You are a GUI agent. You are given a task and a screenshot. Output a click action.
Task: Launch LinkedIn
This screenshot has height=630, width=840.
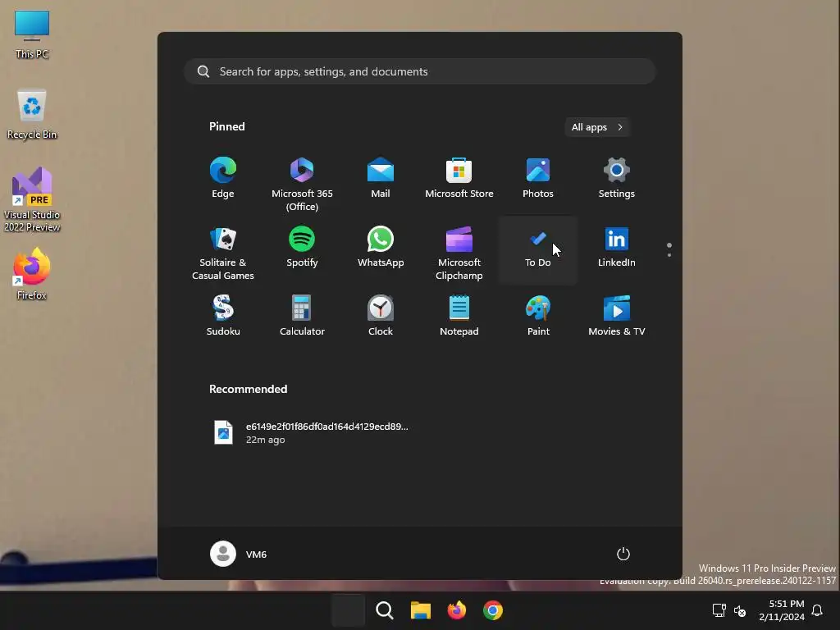click(x=616, y=248)
